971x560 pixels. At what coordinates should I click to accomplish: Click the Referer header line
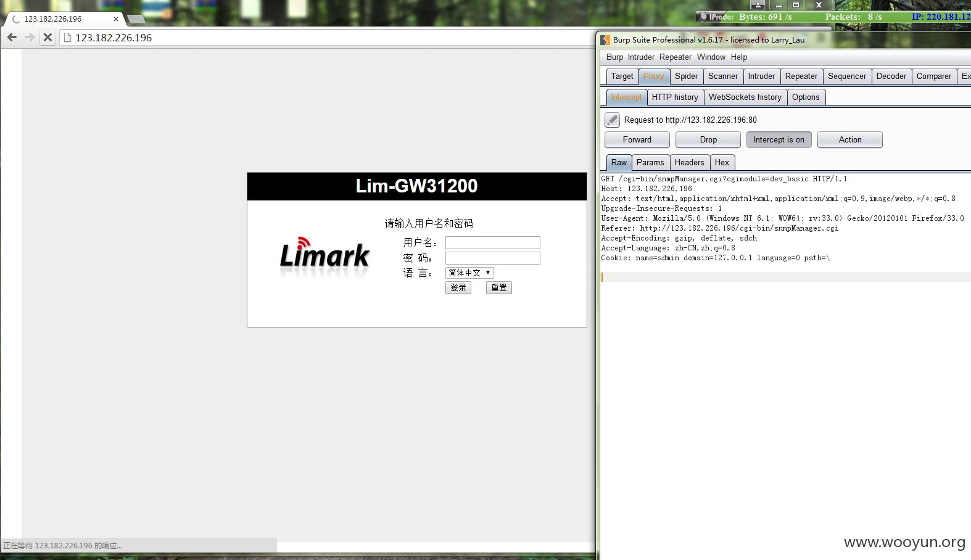pos(720,228)
